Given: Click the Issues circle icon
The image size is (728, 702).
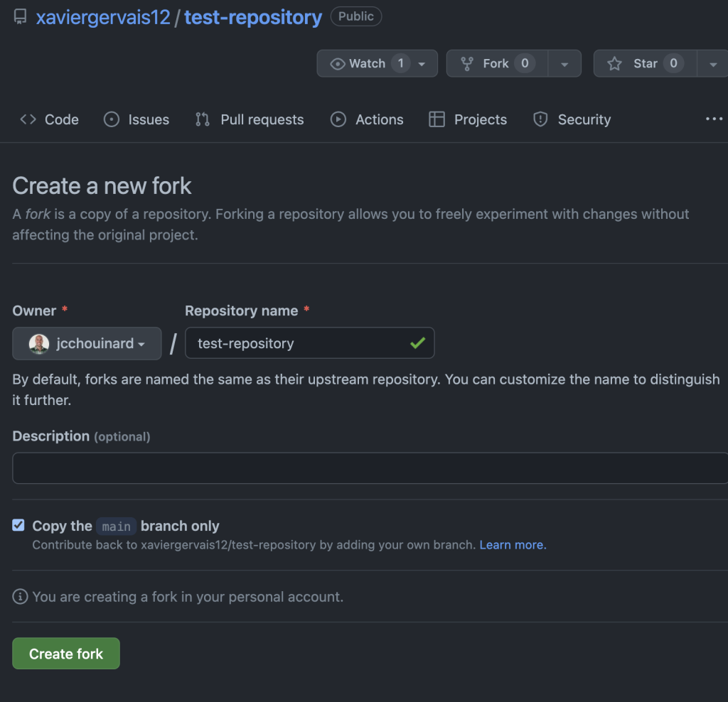Looking at the screenshot, I should point(112,119).
